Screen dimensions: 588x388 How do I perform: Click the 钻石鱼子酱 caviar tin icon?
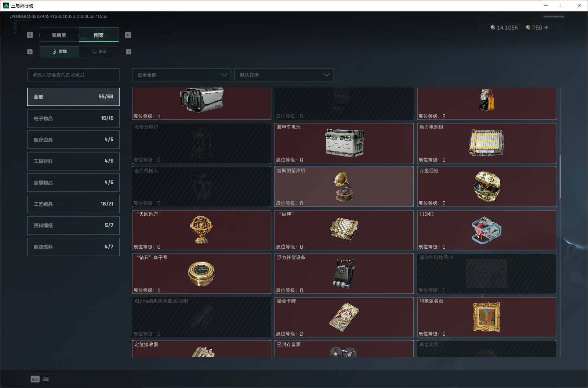coord(202,273)
